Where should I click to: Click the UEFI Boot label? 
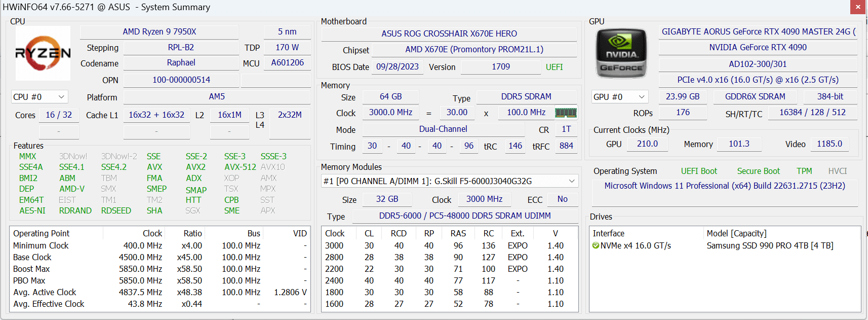point(699,171)
